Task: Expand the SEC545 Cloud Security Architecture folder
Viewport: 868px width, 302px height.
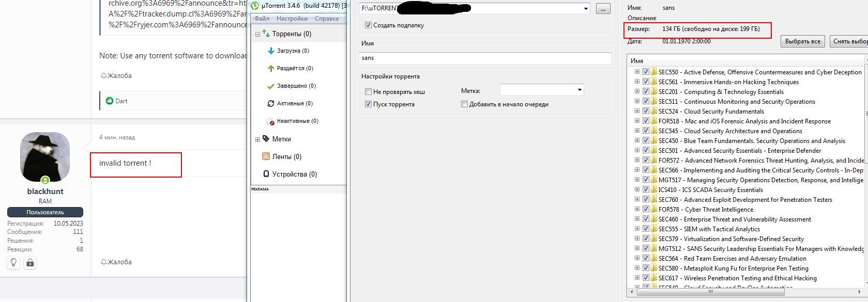Action: (637, 131)
